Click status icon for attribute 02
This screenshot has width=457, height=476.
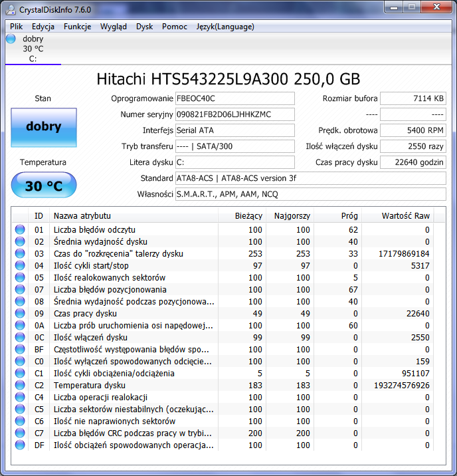point(20,241)
